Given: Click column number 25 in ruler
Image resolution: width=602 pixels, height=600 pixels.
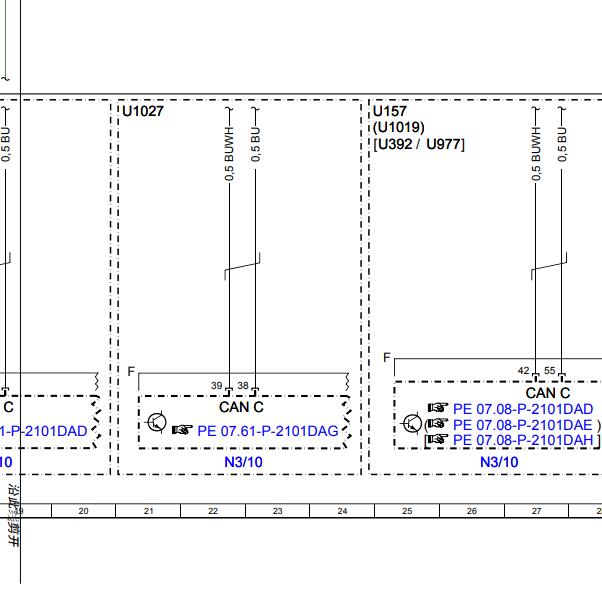Looking at the screenshot, I should [x=407, y=511].
